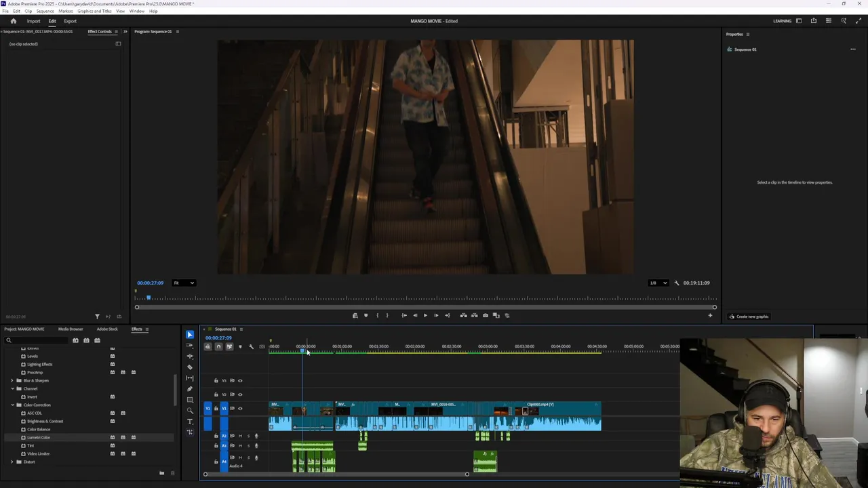Viewport: 868px width, 488px height.
Task: Select the Type tool
Action: 190,422
